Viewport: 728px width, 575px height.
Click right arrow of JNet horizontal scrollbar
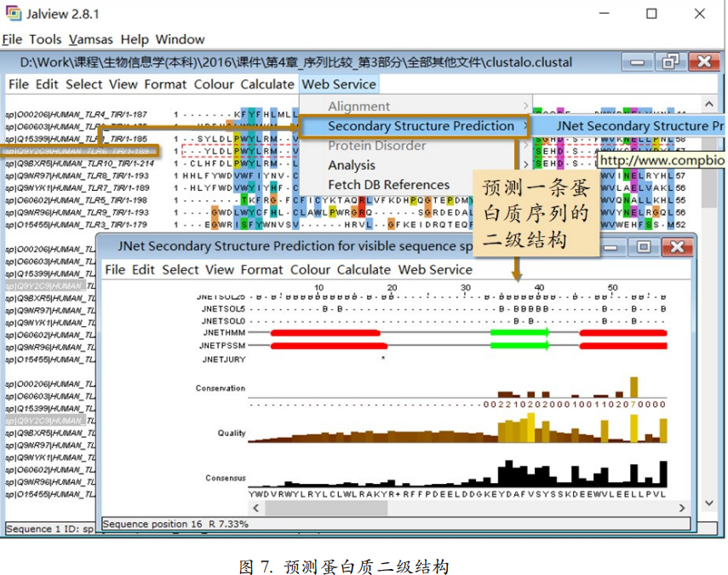(x=681, y=508)
